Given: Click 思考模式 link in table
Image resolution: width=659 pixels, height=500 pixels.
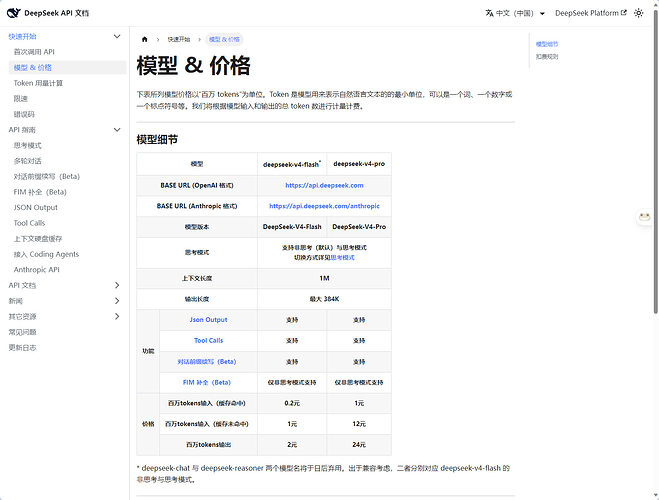Looking at the screenshot, I should point(342,258).
